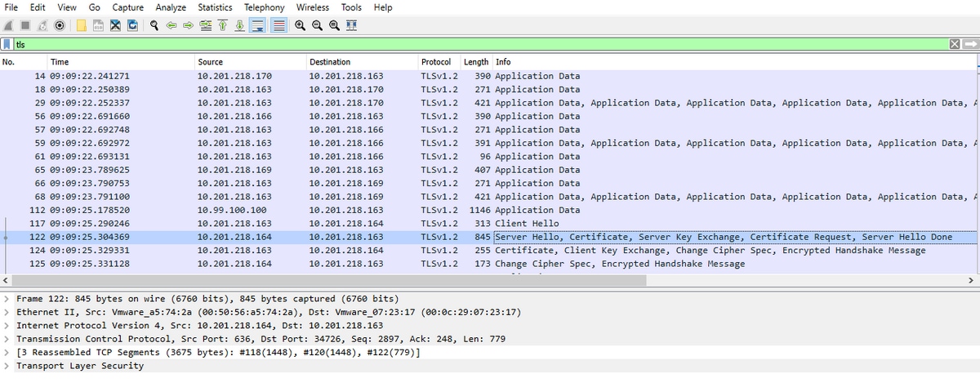Jump to the first packet

coord(223,25)
